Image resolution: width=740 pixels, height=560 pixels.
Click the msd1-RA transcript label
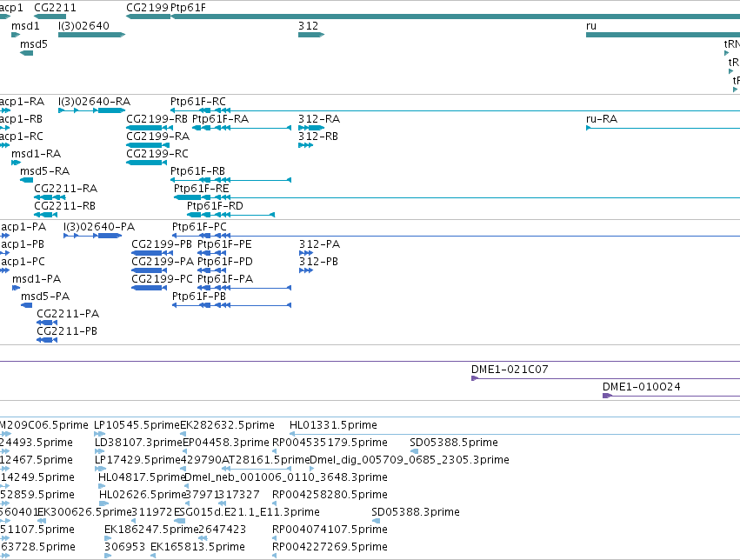[x=36, y=154]
